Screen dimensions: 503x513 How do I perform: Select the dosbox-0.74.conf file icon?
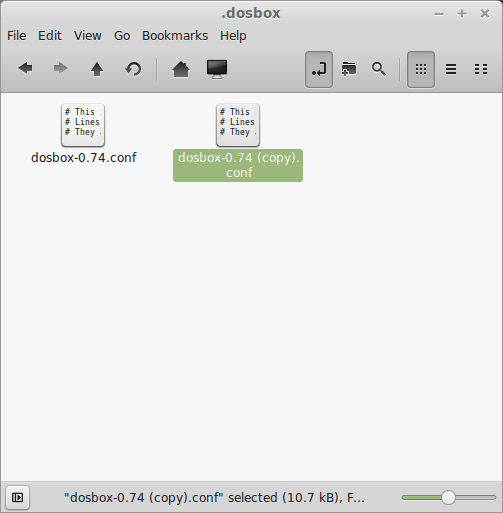coord(83,125)
